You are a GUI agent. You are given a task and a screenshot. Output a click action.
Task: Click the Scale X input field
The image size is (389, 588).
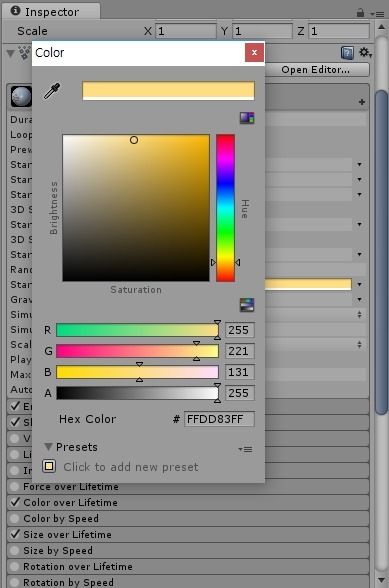click(x=186, y=31)
